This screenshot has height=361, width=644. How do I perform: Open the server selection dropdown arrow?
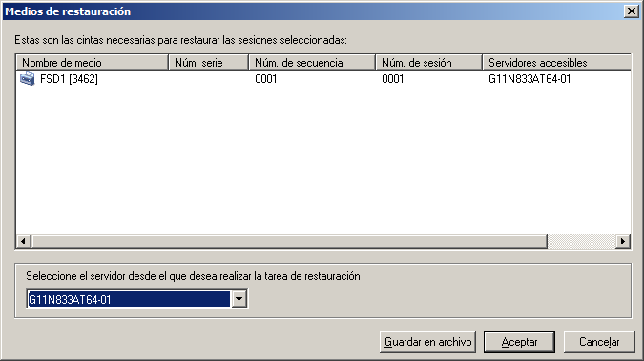tap(239, 299)
